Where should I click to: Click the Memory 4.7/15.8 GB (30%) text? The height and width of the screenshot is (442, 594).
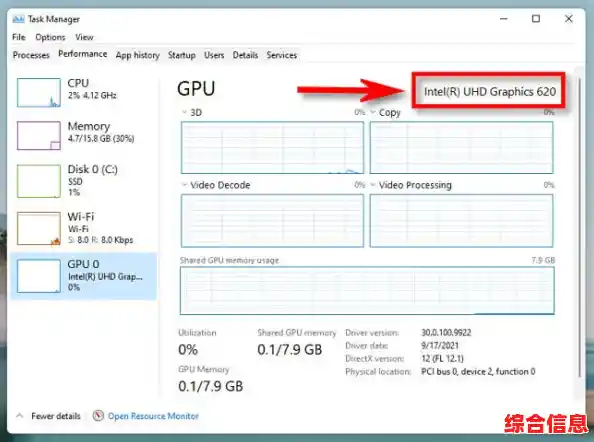[x=101, y=138]
